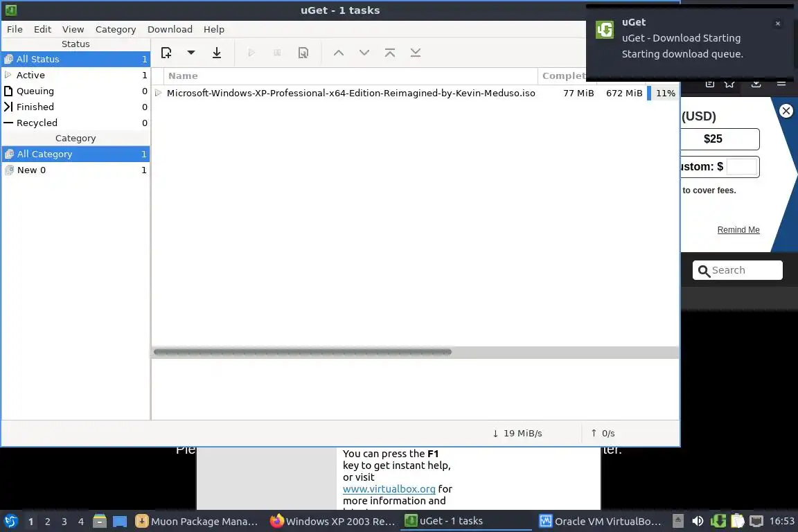This screenshot has height=532, width=798.
Task: Switch to virtual desktop 3
Action: pyautogui.click(x=64, y=522)
